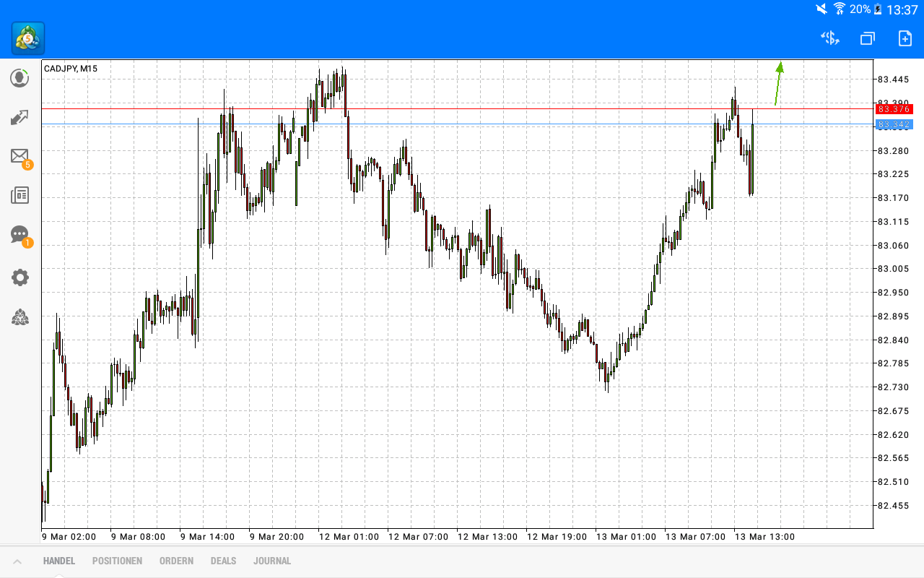924x578 pixels.
Task: Select the ORDERN tab
Action: click(x=176, y=561)
